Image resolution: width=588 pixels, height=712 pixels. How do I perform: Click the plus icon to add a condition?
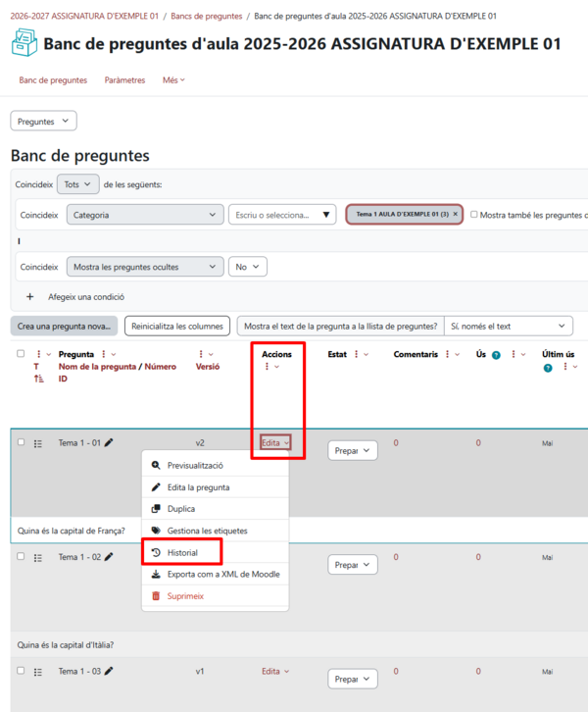[30, 297]
